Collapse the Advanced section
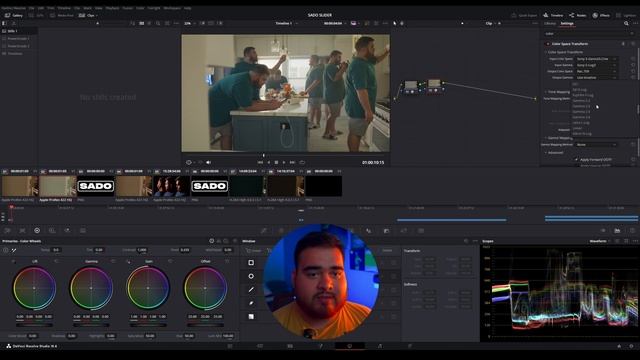Screen dimensions: 640x360 pyautogui.click(x=546, y=153)
